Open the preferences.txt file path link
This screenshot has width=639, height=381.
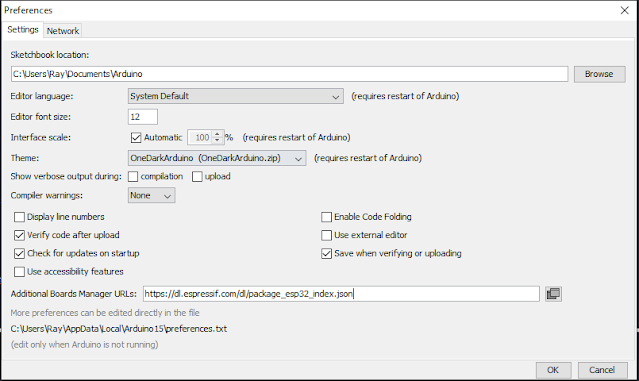pyautogui.click(x=119, y=329)
